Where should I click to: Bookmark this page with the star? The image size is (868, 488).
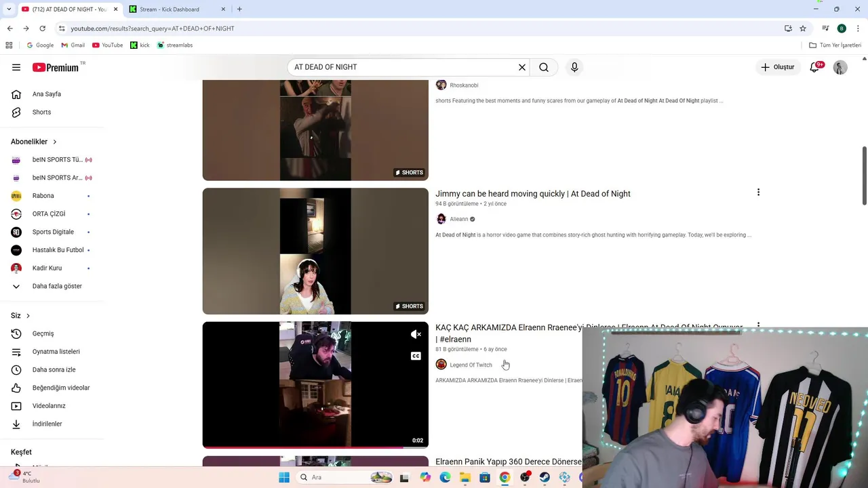(803, 28)
